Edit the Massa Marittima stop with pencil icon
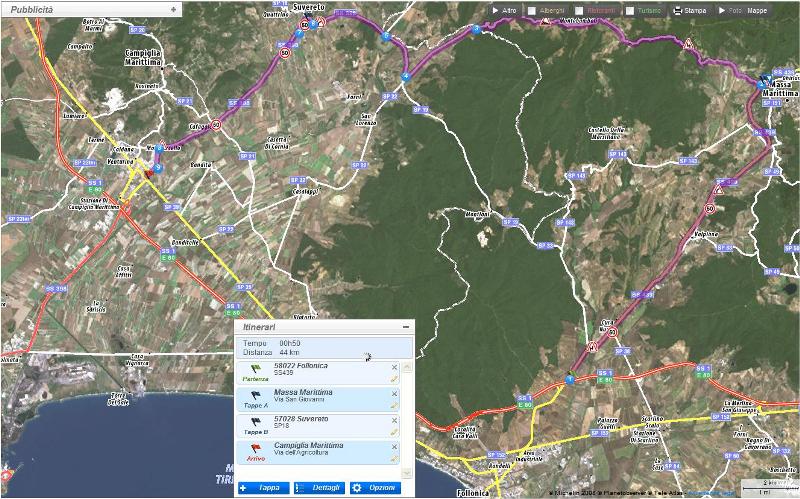The height and width of the screenshot is (499, 800). [394, 406]
